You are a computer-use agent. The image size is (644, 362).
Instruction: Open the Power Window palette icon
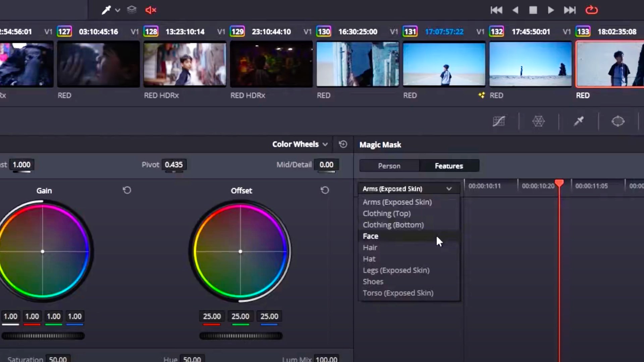click(x=618, y=121)
